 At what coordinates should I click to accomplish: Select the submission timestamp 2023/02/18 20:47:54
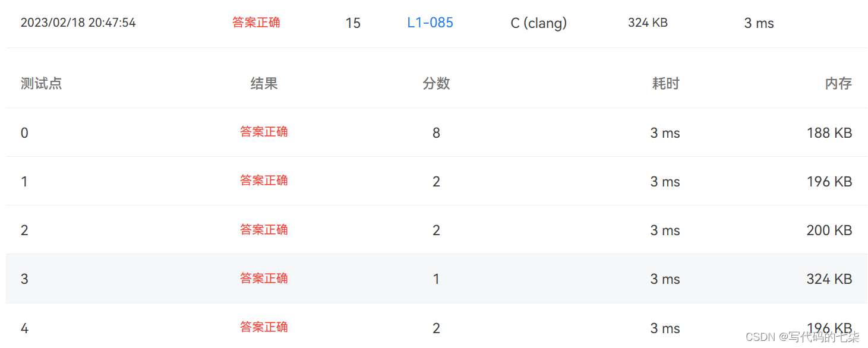click(78, 23)
